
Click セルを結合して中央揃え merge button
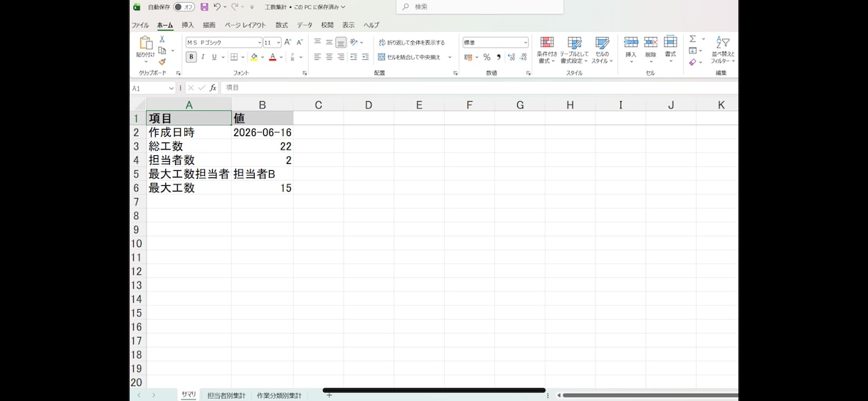click(410, 57)
